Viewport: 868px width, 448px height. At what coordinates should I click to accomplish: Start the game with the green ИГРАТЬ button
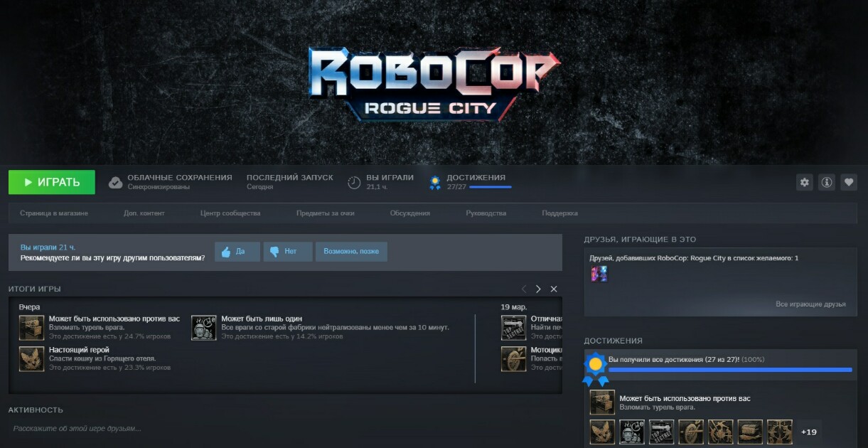51,182
